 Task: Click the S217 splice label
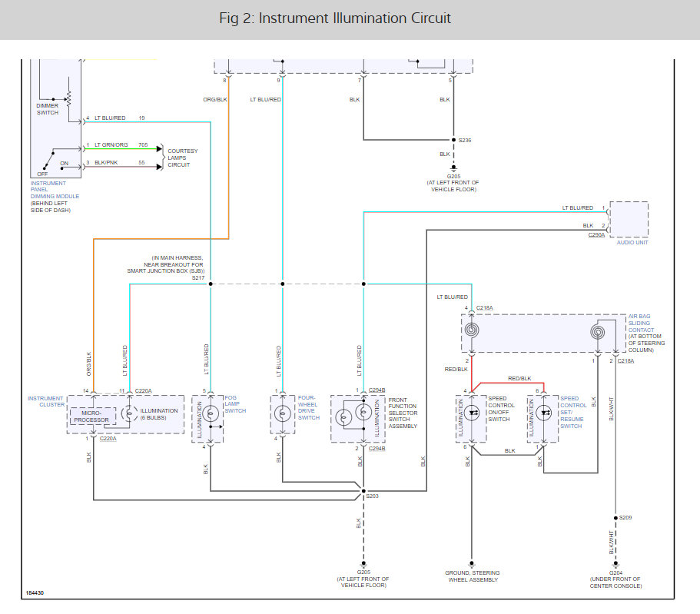click(x=198, y=277)
